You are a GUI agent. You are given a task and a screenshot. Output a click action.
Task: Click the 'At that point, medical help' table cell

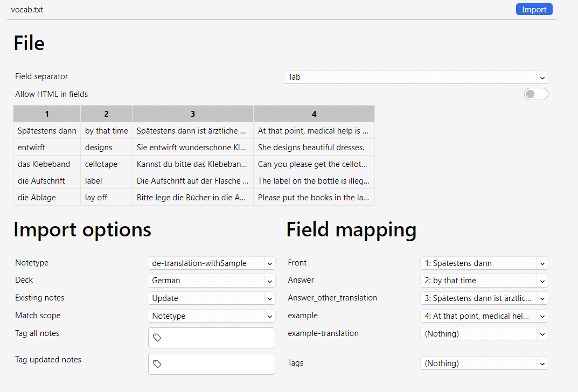click(x=314, y=131)
